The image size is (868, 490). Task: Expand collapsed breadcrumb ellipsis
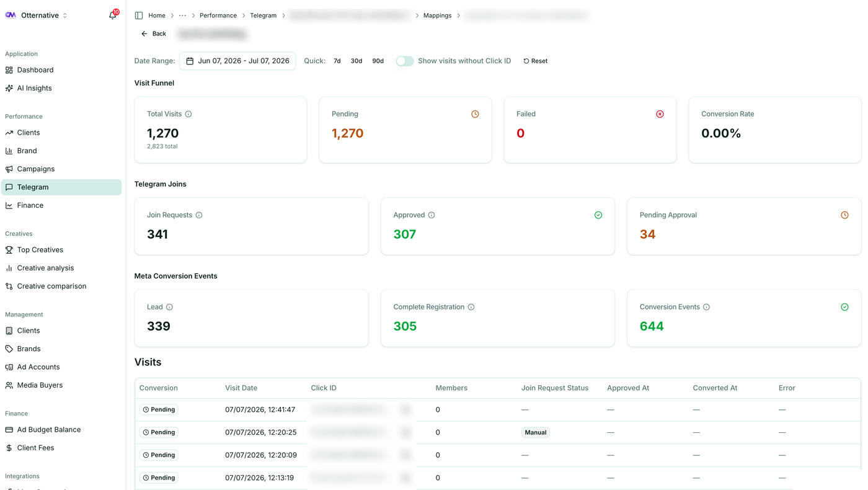click(182, 16)
